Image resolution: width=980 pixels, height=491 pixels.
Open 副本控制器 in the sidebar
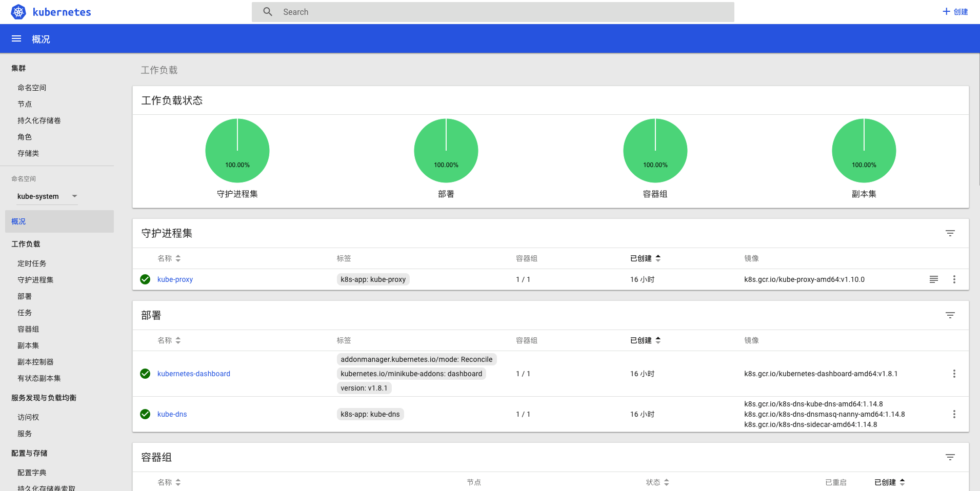[35, 362]
